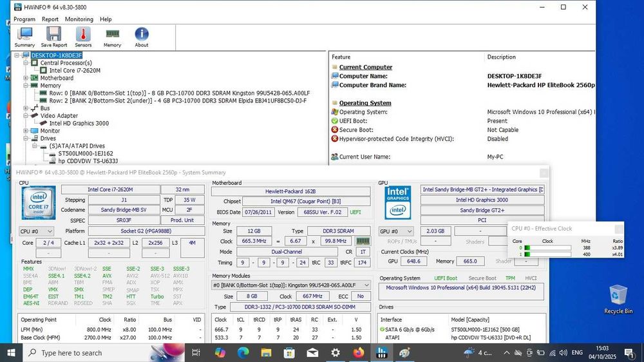The height and width of the screenshot is (362, 644).
Task: Open the GPU #0 selector dropdown
Action: coord(396,231)
